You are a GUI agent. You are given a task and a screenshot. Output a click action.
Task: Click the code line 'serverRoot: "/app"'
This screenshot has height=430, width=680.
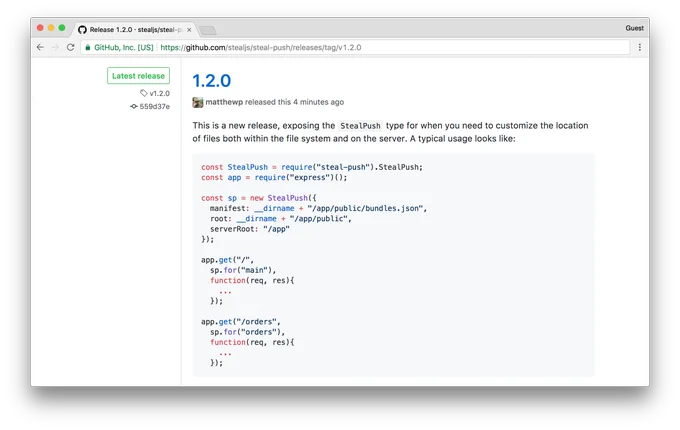249,229
